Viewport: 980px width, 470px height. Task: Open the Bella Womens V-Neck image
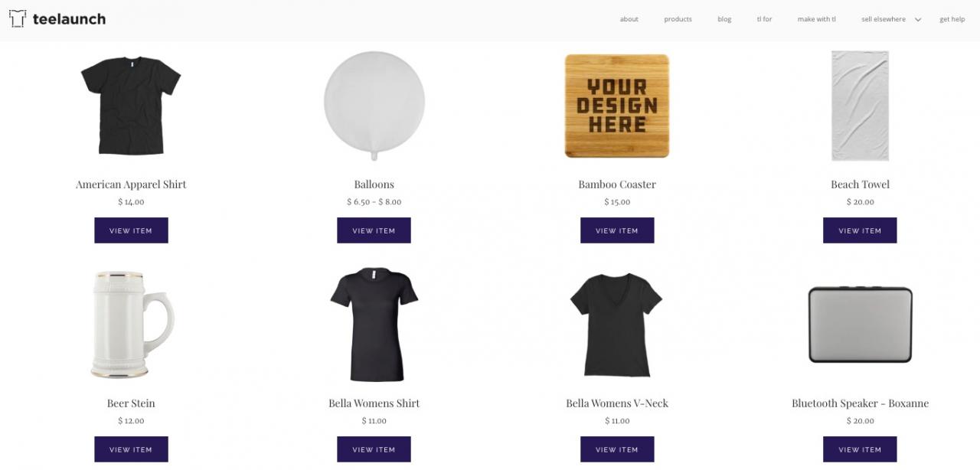pos(617,325)
